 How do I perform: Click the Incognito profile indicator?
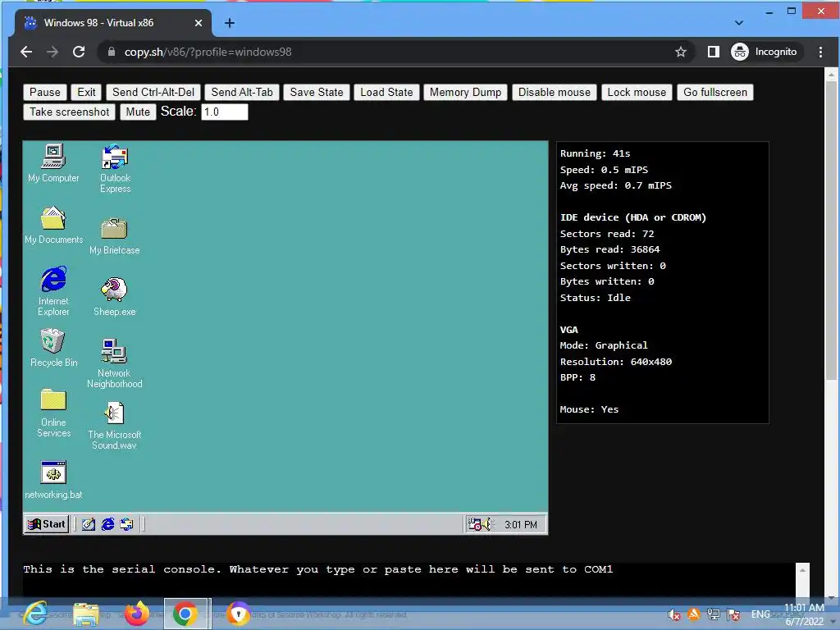765,52
